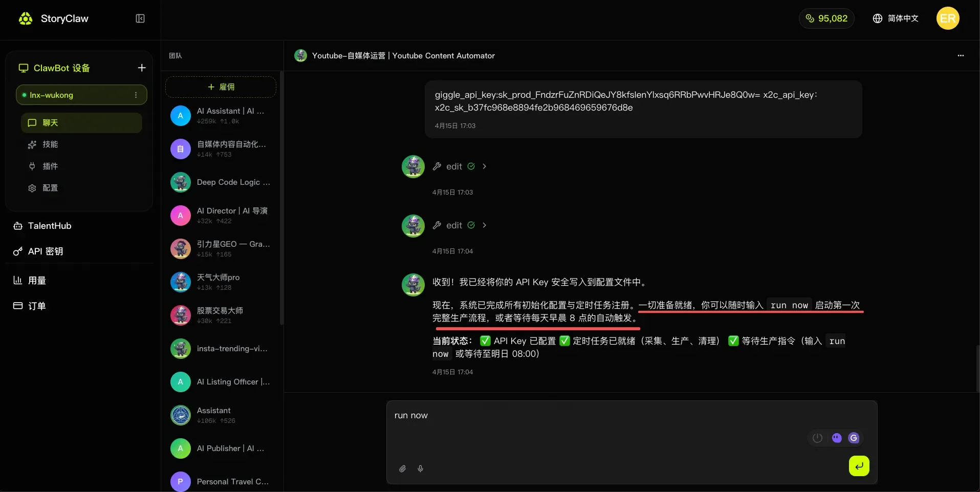Click bot avatar beside the 收到 message
The height and width of the screenshot is (492, 980).
click(413, 285)
